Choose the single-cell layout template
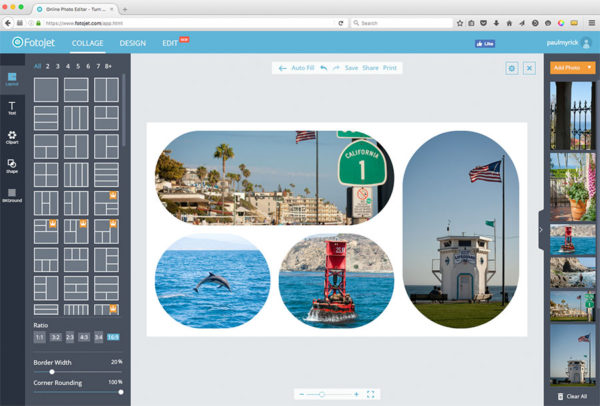This screenshot has height=406, width=600. 46,90
